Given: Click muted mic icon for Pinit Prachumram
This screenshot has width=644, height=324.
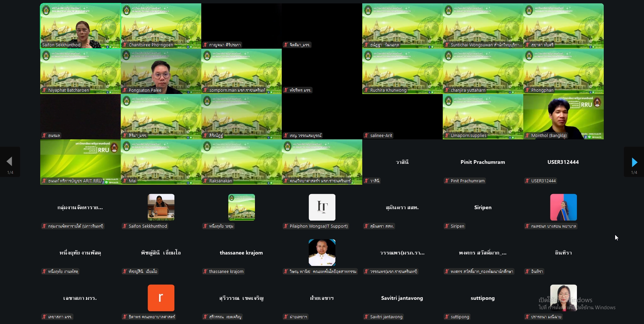Looking at the screenshot, I should [447, 181].
